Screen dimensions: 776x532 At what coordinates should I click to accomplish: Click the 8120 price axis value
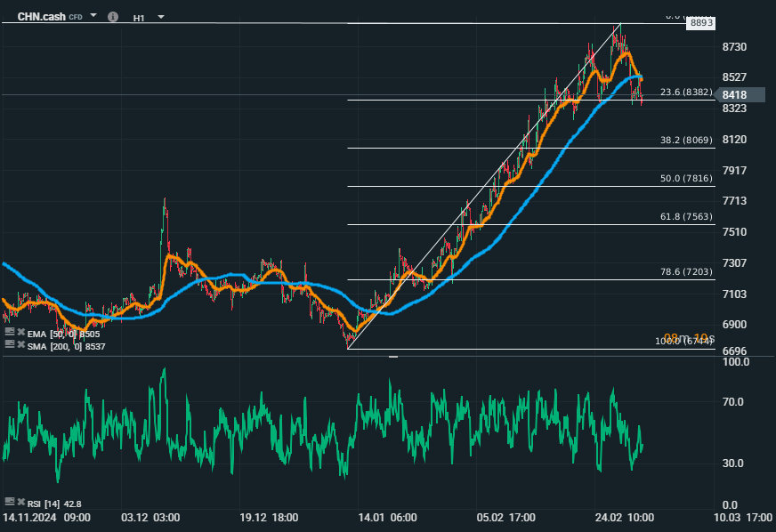[734, 140]
